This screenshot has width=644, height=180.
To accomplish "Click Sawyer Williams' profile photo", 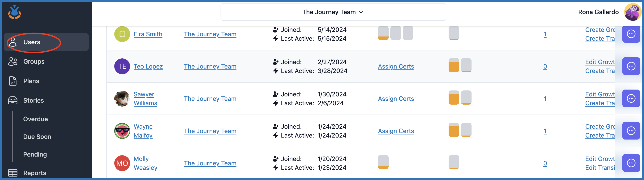I will [x=122, y=99].
